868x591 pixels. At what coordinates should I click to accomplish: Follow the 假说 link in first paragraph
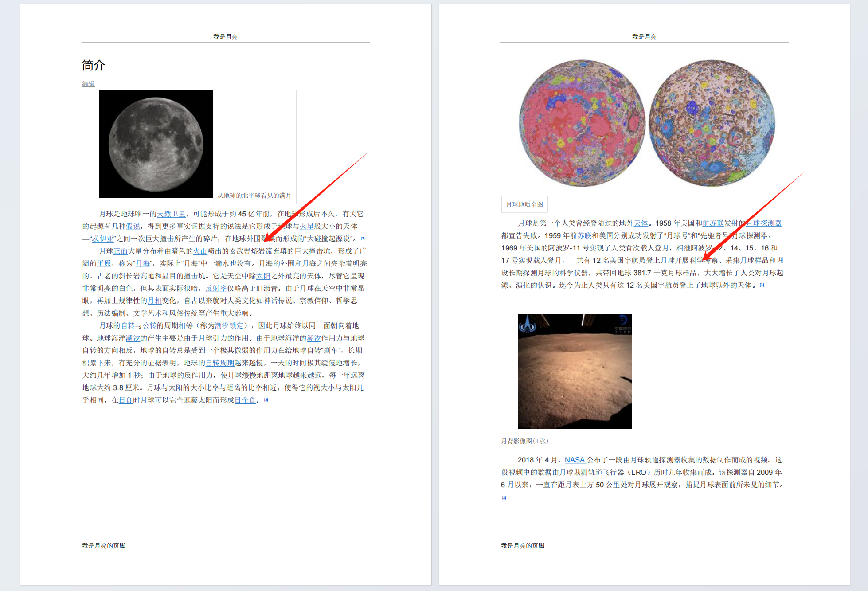pyautogui.click(x=133, y=226)
